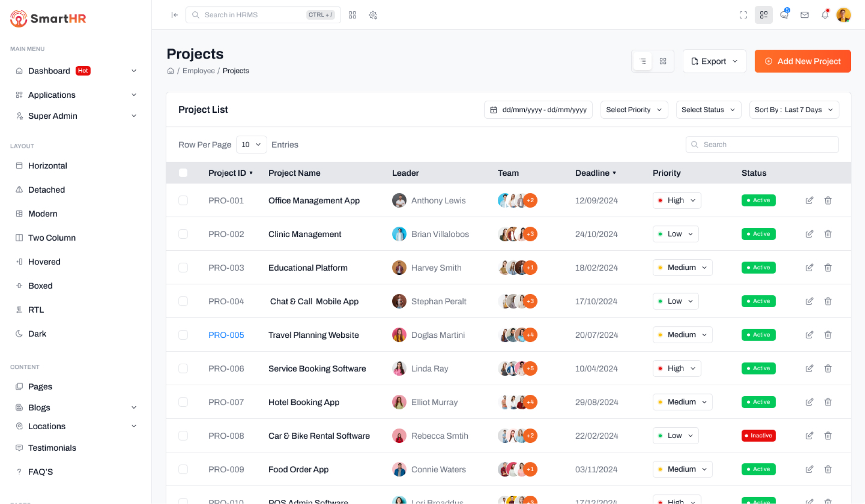This screenshot has width=865, height=504.
Task: Focus the Search in HRMS field
Action: [x=253, y=15]
